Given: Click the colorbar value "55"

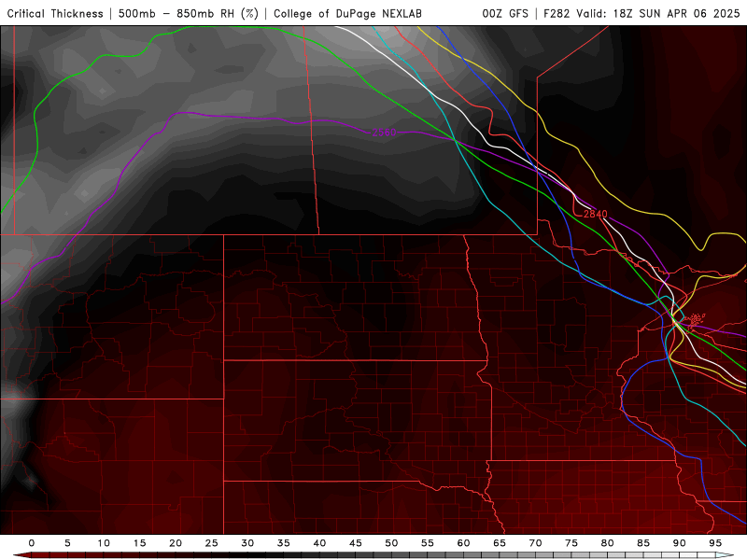Looking at the screenshot, I should (428, 543).
